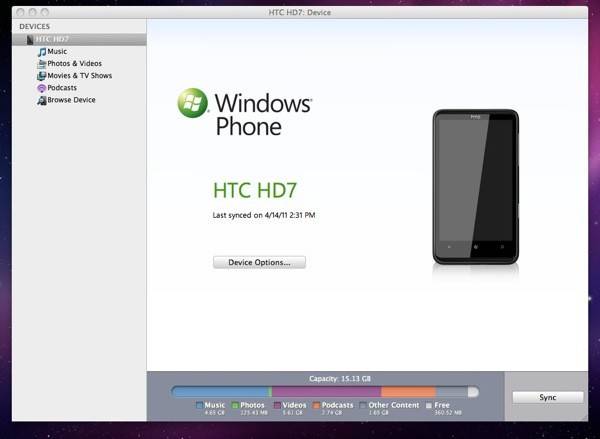This screenshot has height=439, width=600.
Task: Click the Music note icon in sidebar
Action: click(42, 52)
